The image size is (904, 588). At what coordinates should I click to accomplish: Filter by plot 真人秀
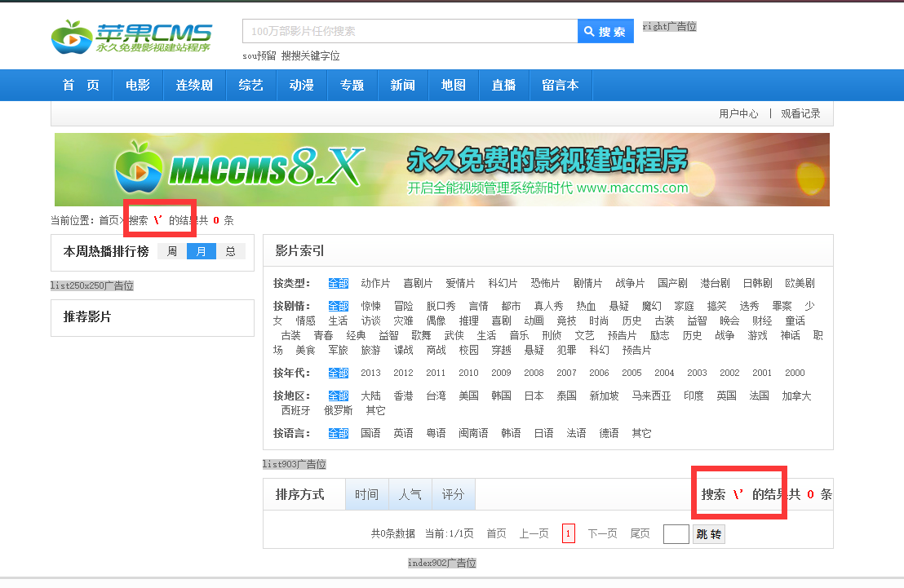tap(549, 306)
